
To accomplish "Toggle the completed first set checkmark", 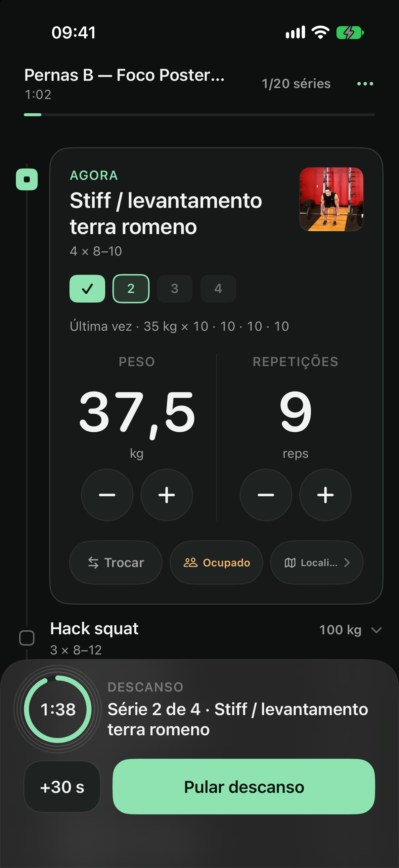I will pos(87,288).
